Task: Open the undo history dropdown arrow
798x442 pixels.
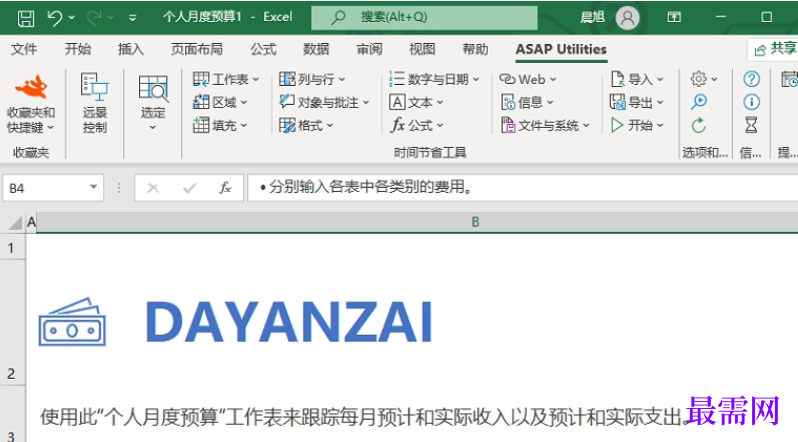Action: pyautogui.click(x=72, y=18)
